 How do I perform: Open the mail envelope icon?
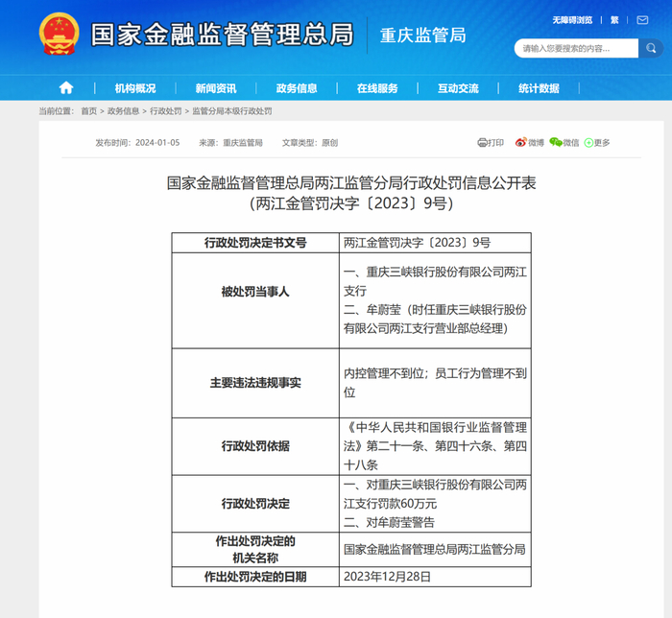click(x=642, y=20)
